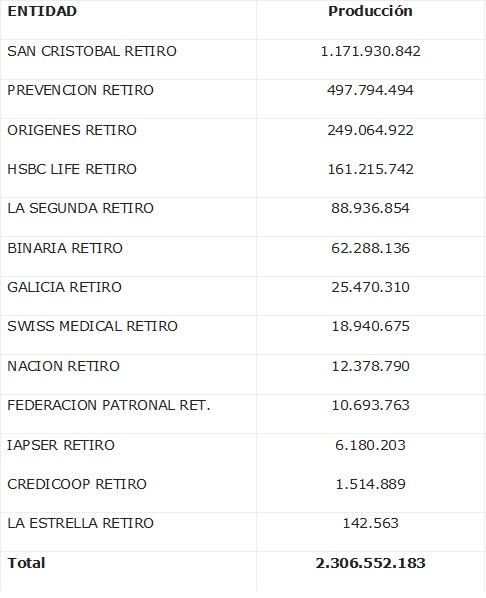Click the ORIGENES RETIRO entity name
The height and width of the screenshot is (598, 486).
72,130
